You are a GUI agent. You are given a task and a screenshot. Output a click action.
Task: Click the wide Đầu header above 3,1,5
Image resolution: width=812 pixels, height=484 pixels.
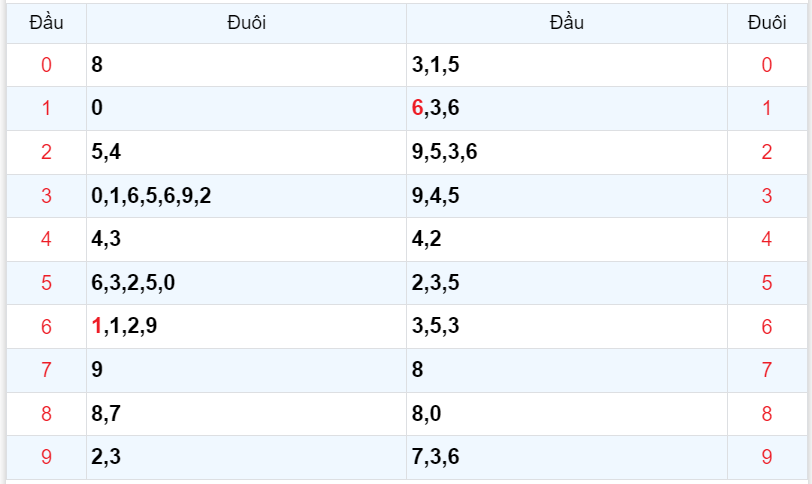coord(566,23)
